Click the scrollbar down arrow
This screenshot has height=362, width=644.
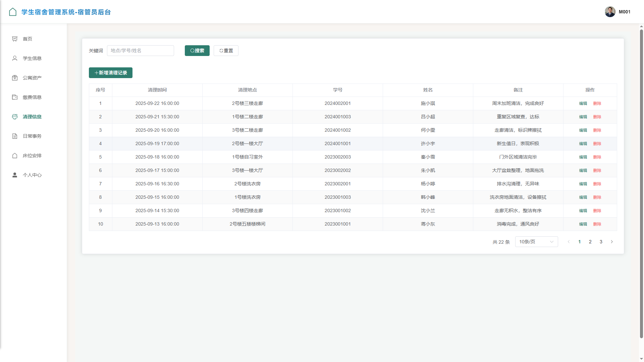(x=641, y=359)
